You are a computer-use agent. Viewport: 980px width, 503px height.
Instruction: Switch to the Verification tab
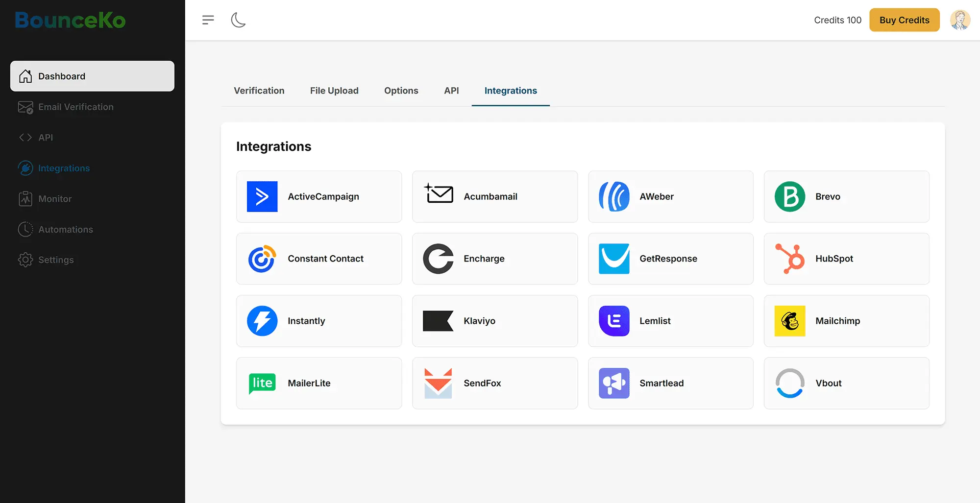[259, 91]
